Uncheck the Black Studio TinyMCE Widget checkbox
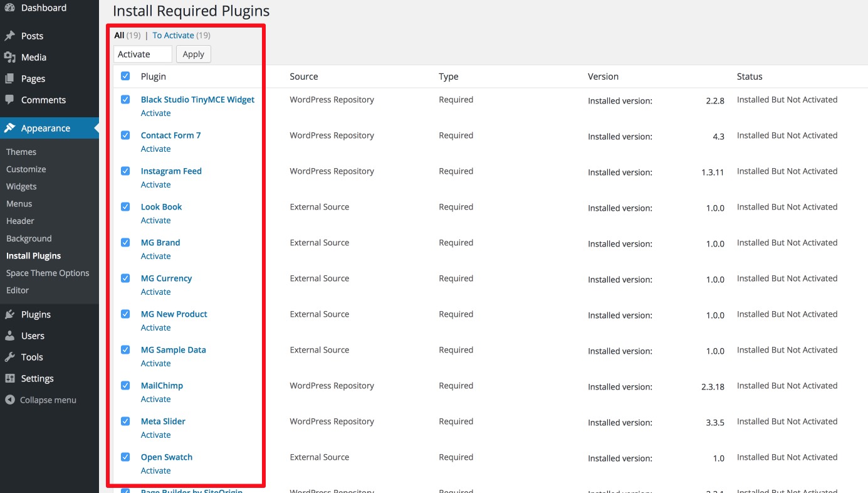The height and width of the screenshot is (493, 868). 125,99
